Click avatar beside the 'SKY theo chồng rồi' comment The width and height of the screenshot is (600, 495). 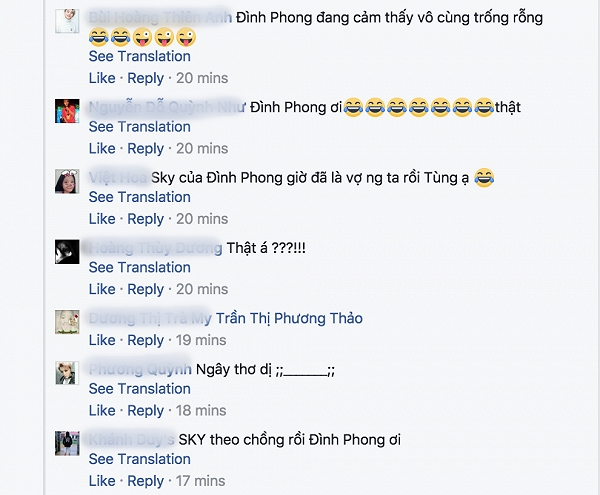pos(67,443)
